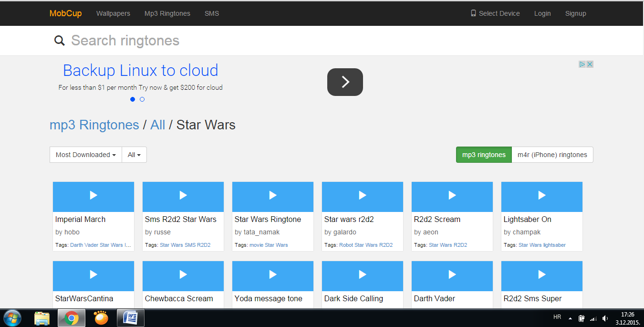Go to the SMS section
This screenshot has height=327, width=644.
212,13
